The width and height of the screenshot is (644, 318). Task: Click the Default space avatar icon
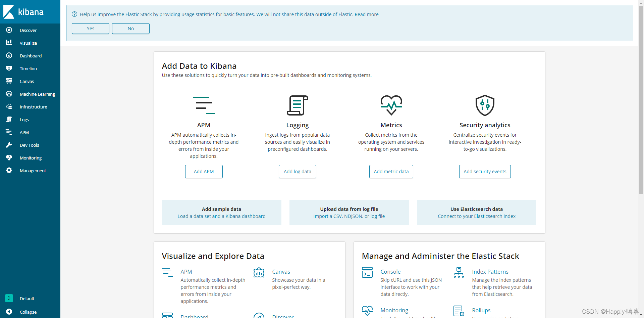click(9, 298)
